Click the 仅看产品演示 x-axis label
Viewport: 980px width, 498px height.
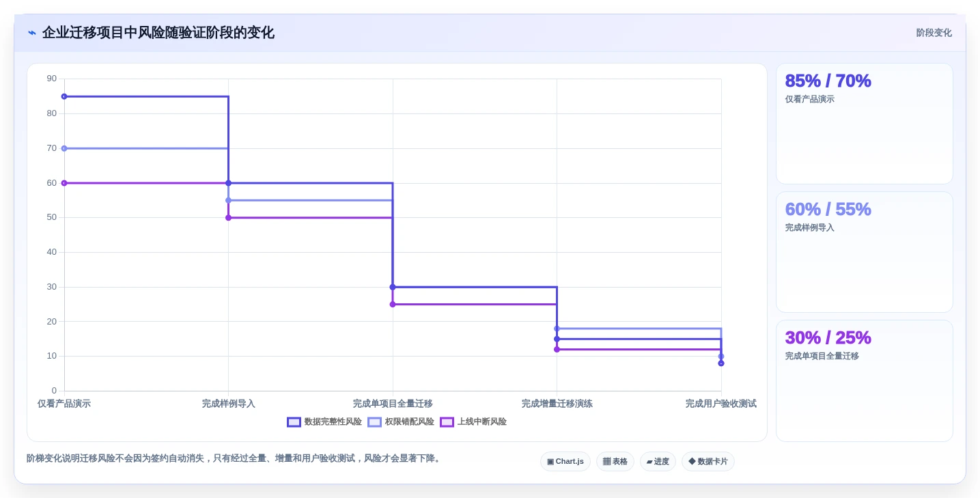point(64,404)
